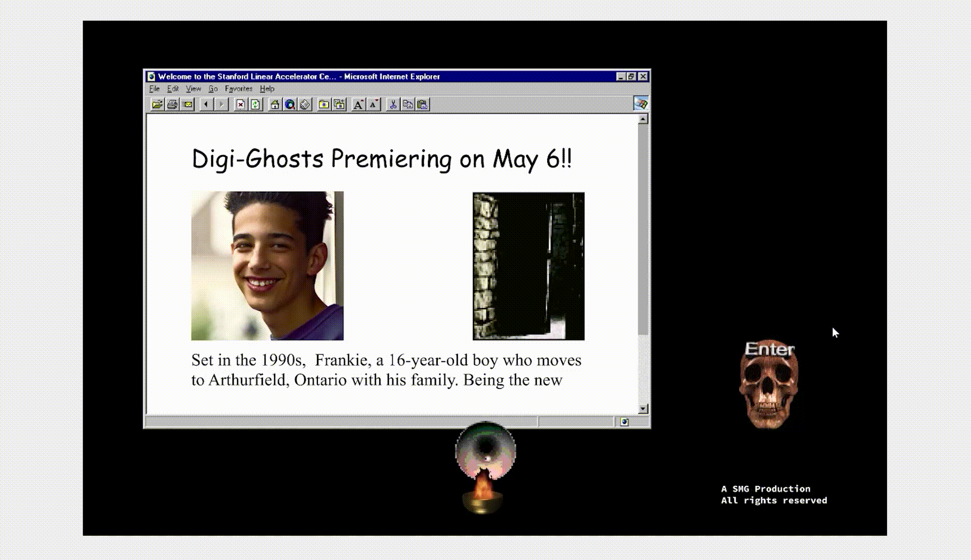Click the Windows flag logo in toolbar

pos(641,103)
